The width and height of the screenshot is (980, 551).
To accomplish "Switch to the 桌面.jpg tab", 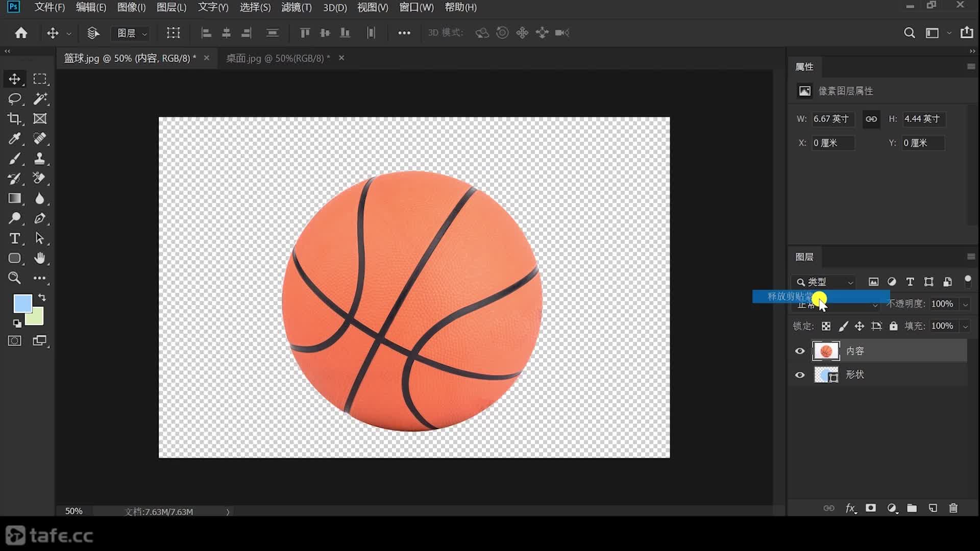I will [x=278, y=58].
